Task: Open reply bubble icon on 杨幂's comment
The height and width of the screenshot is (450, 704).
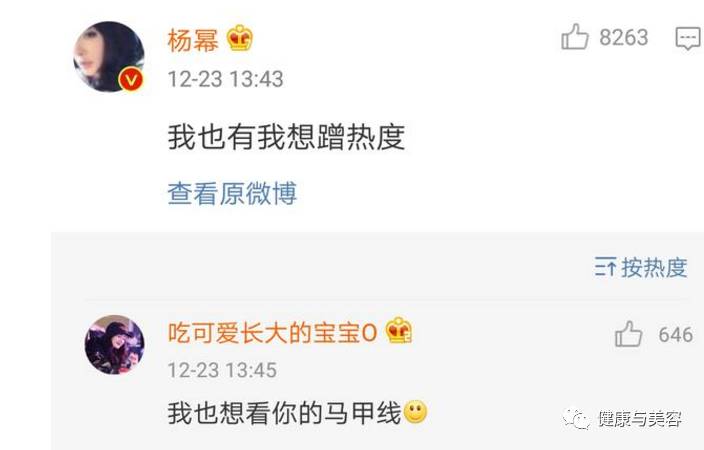Action: pyautogui.click(x=688, y=38)
